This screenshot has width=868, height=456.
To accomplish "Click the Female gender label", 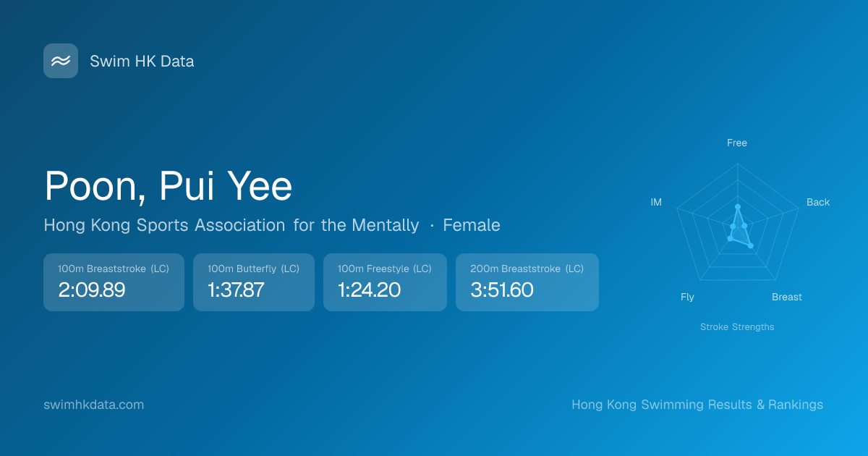I will click(472, 225).
